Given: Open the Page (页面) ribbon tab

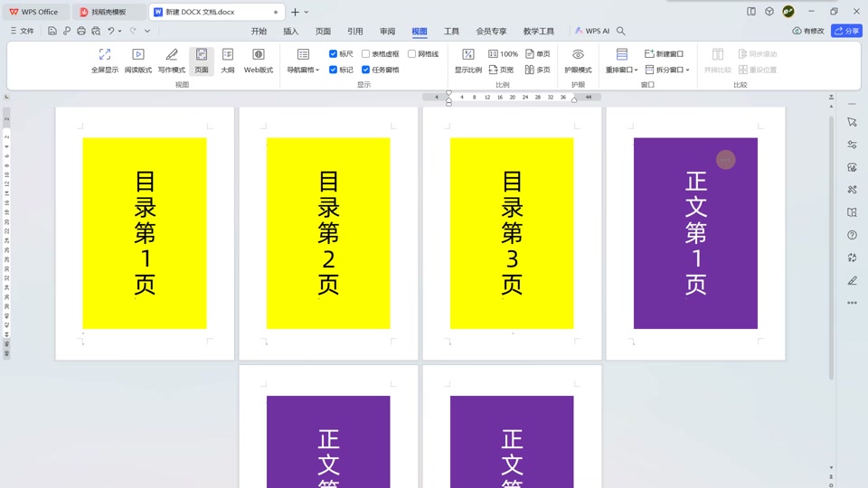Looking at the screenshot, I should (x=323, y=31).
